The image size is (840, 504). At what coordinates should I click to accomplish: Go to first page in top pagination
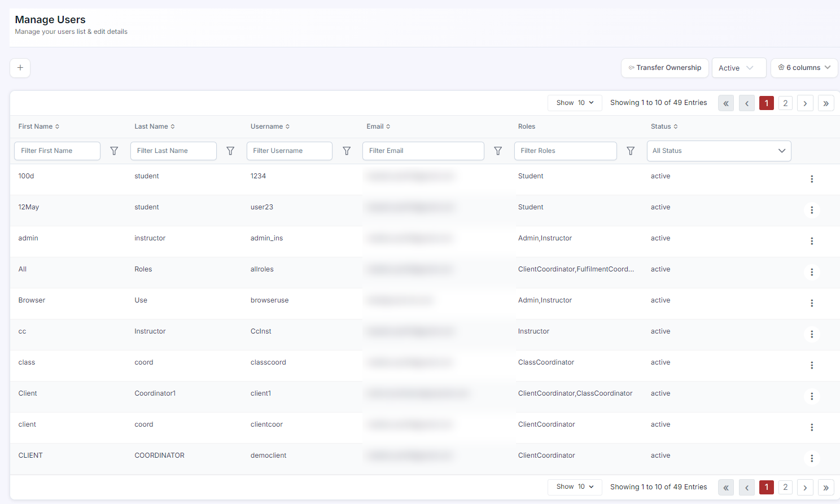pyautogui.click(x=726, y=103)
